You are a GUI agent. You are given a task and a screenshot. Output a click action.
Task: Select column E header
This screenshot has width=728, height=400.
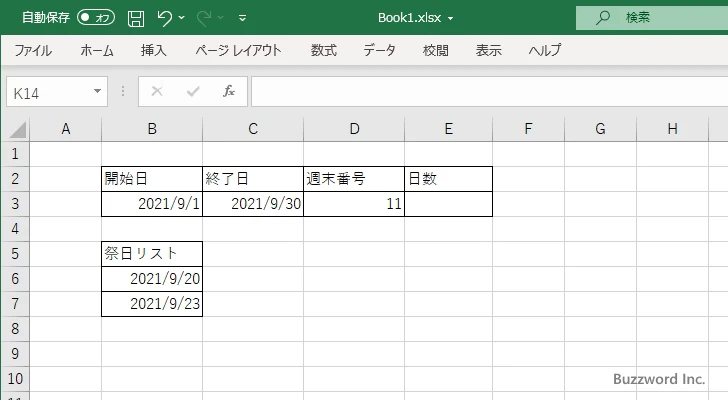tap(448, 129)
